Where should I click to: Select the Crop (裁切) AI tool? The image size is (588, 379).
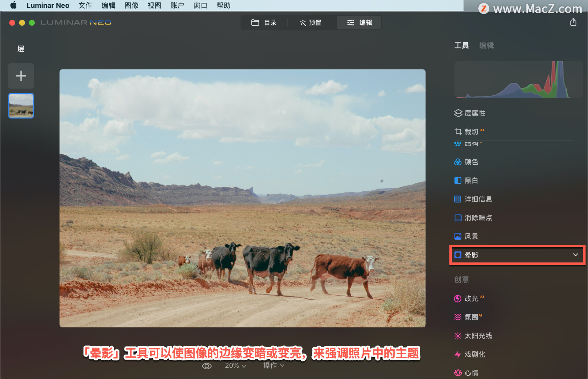(469, 132)
